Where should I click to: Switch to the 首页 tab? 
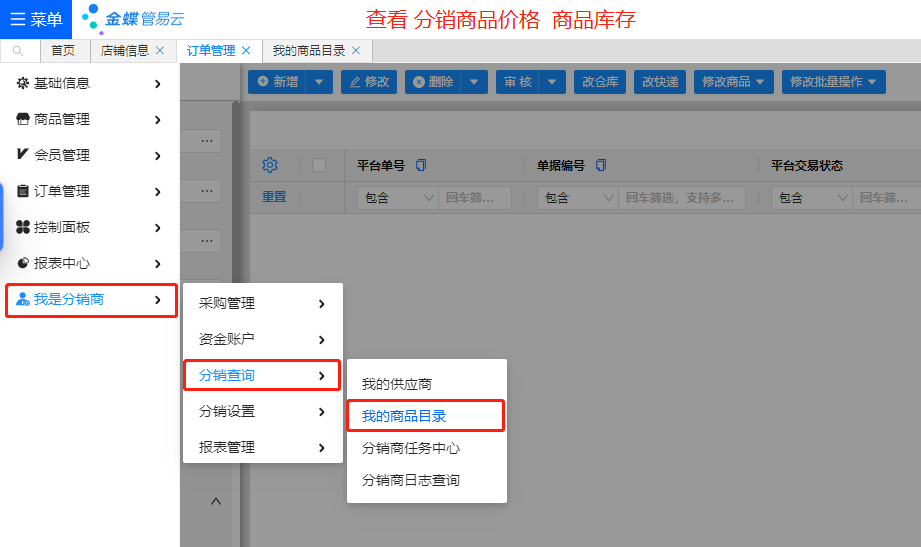tap(63, 50)
